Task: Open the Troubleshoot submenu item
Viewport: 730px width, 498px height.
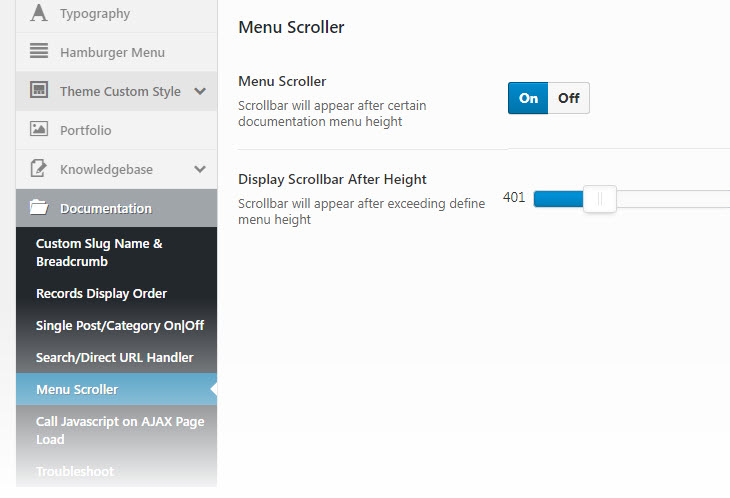Action: 75,471
